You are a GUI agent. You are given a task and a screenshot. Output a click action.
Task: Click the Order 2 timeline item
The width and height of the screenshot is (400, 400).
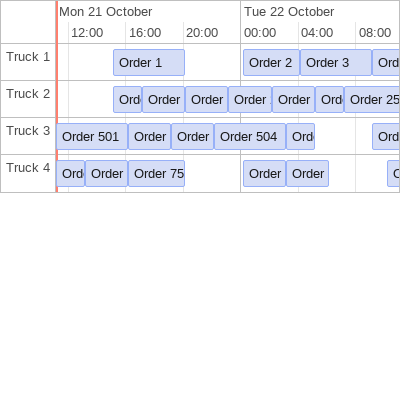click(x=271, y=63)
